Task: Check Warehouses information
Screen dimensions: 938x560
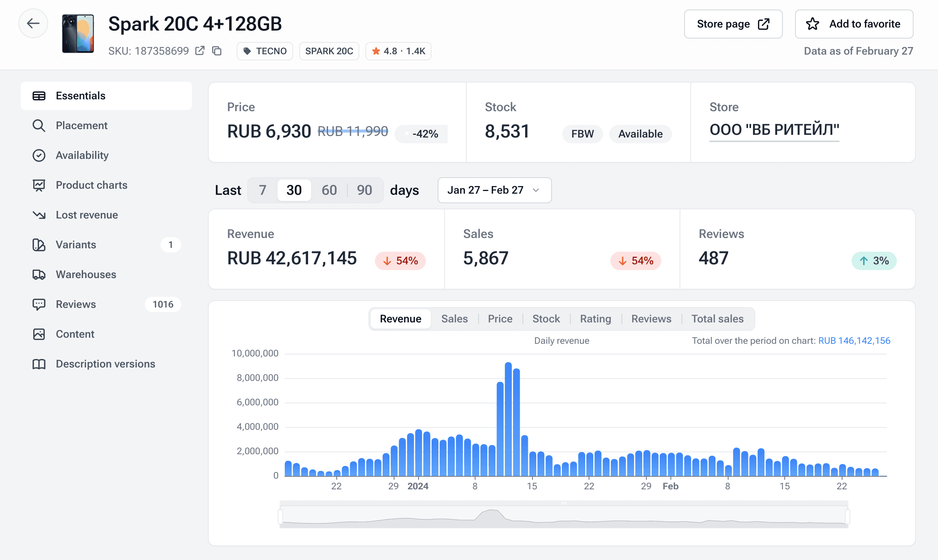Action: 86,274
